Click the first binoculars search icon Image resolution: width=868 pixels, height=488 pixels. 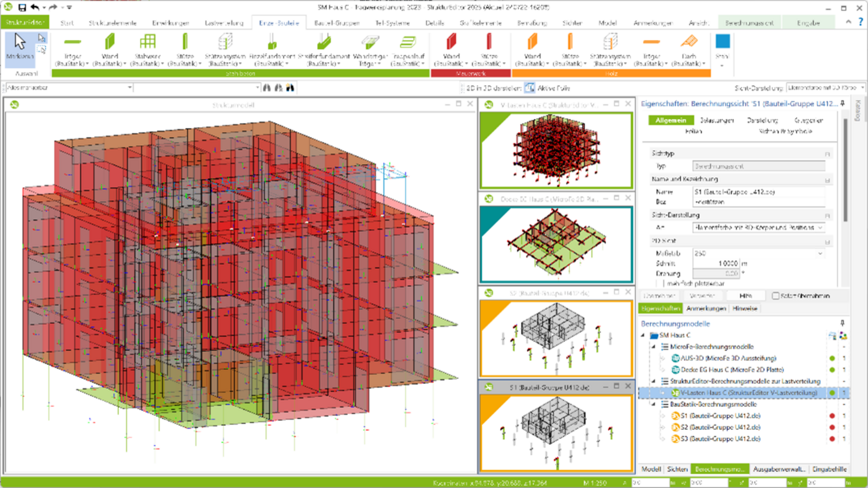(x=267, y=87)
